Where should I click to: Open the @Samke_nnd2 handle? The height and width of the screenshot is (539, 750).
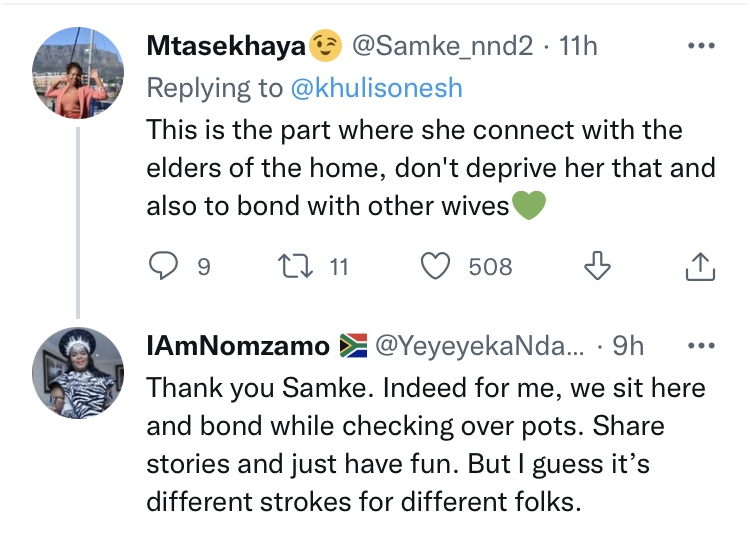[x=442, y=46]
